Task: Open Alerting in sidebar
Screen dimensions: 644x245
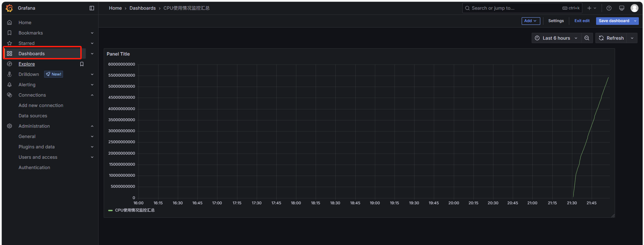Action: point(27,85)
